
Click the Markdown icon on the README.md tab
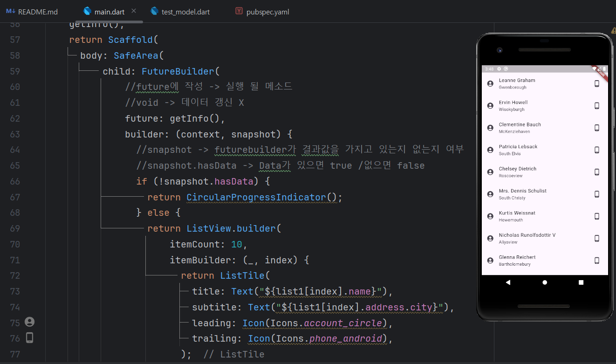(10, 12)
